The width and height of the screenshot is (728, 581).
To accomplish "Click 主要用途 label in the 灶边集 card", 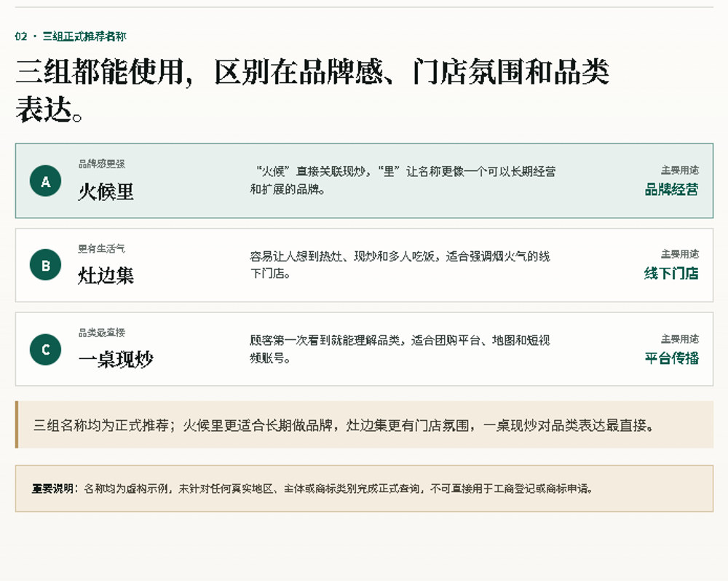I will coord(680,254).
